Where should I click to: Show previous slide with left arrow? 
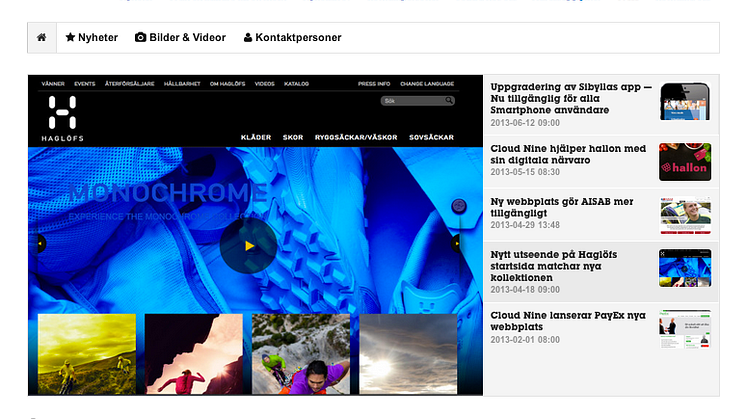click(41, 244)
